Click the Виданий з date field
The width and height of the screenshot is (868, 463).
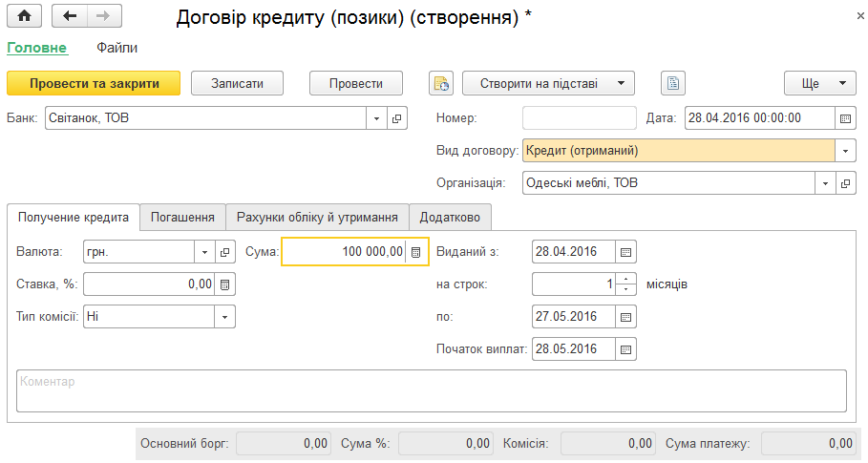pos(574,252)
